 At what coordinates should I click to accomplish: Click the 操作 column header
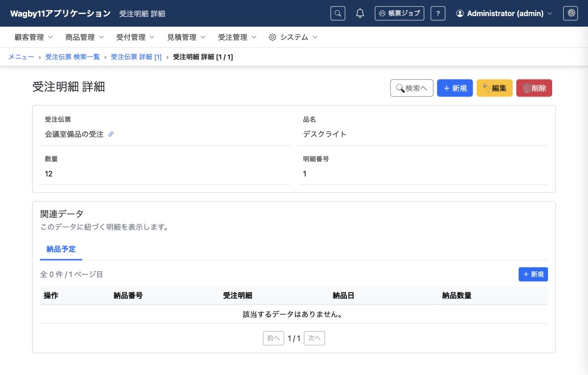(x=51, y=295)
